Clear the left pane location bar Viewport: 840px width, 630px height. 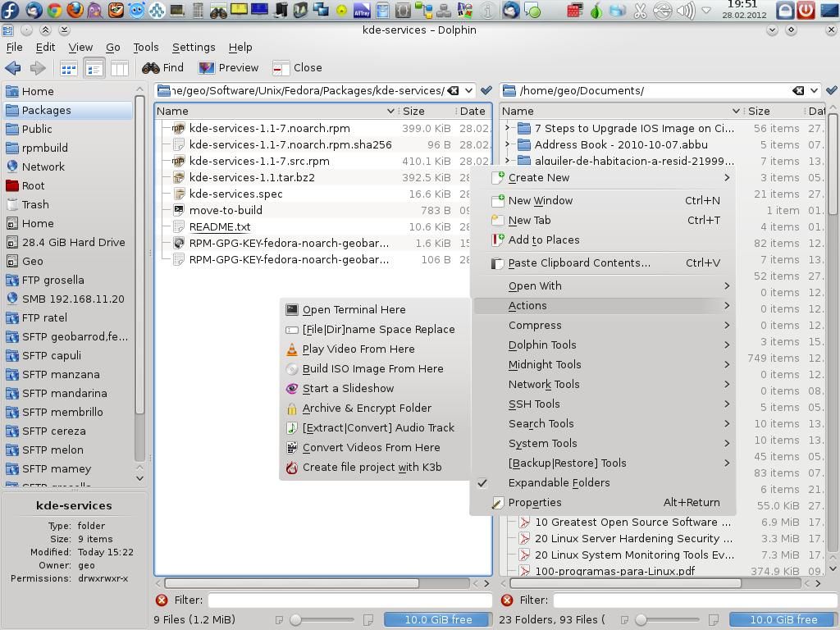point(453,90)
